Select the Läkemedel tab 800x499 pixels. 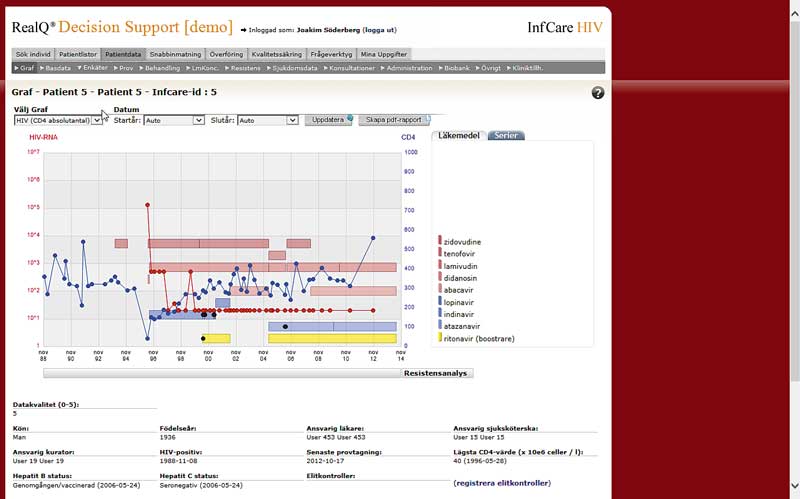(x=460, y=135)
